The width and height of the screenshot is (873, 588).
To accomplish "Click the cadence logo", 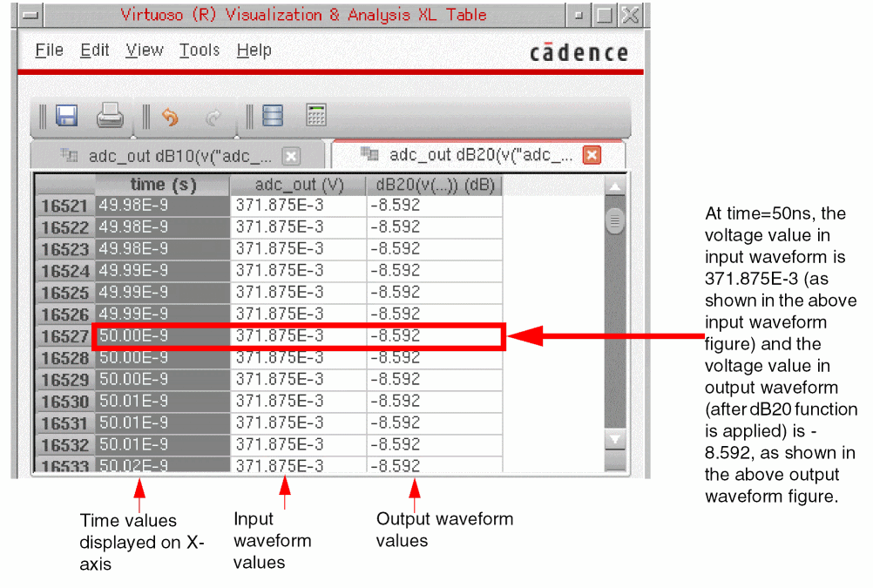I will click(579, 52).
